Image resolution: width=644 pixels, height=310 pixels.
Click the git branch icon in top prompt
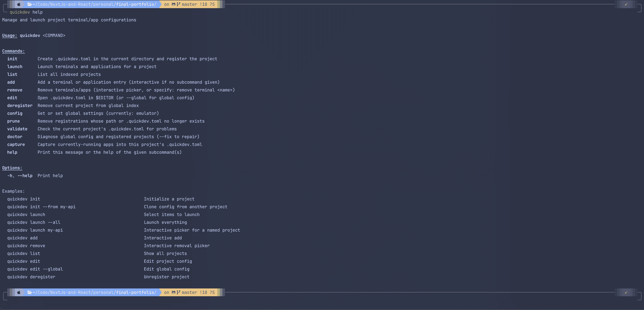[x=178, y=4]
